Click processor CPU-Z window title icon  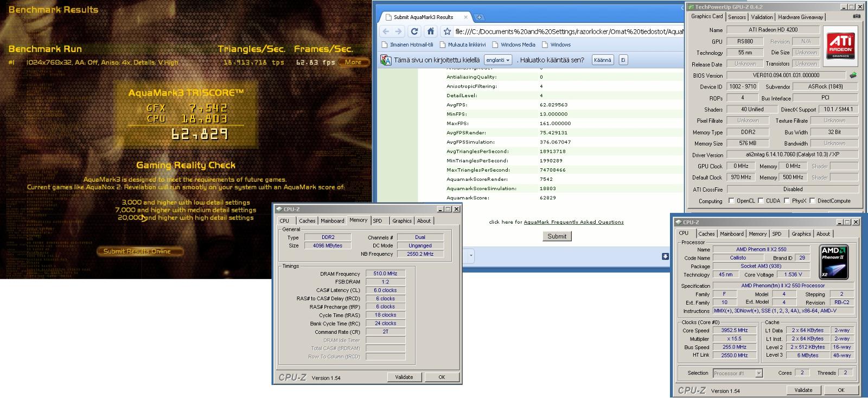tap(678, 222)
